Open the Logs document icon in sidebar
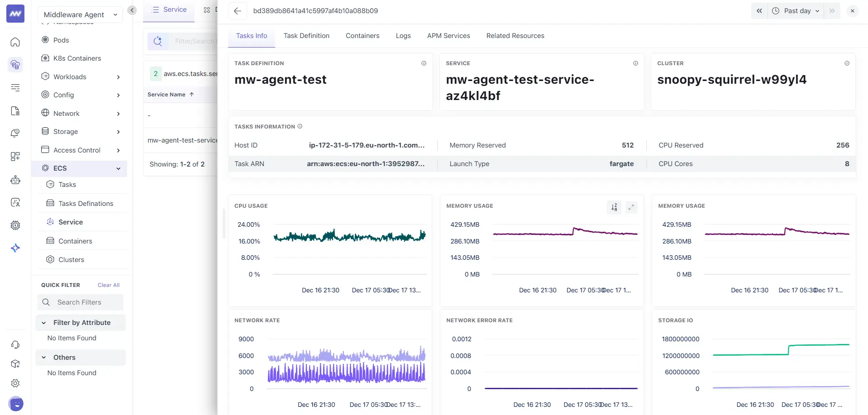868x415 pixels. pos(15,110)
